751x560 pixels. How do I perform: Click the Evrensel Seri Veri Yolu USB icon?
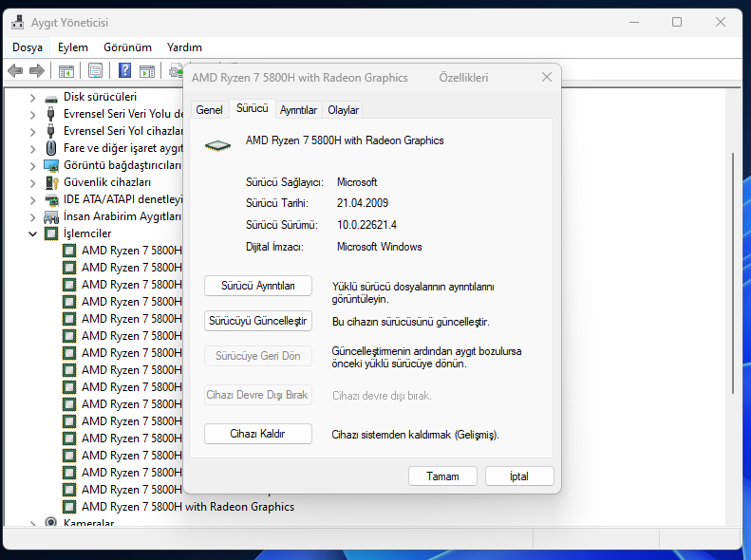51,114
